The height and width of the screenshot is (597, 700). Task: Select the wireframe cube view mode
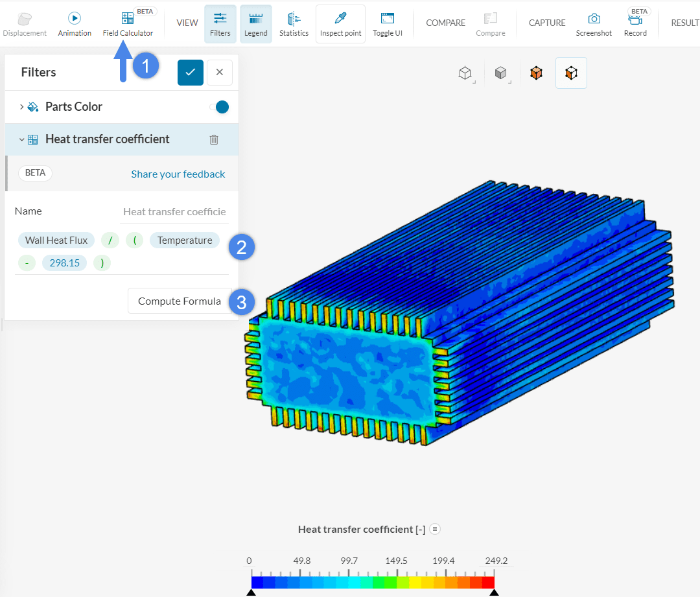pos(465,73)
